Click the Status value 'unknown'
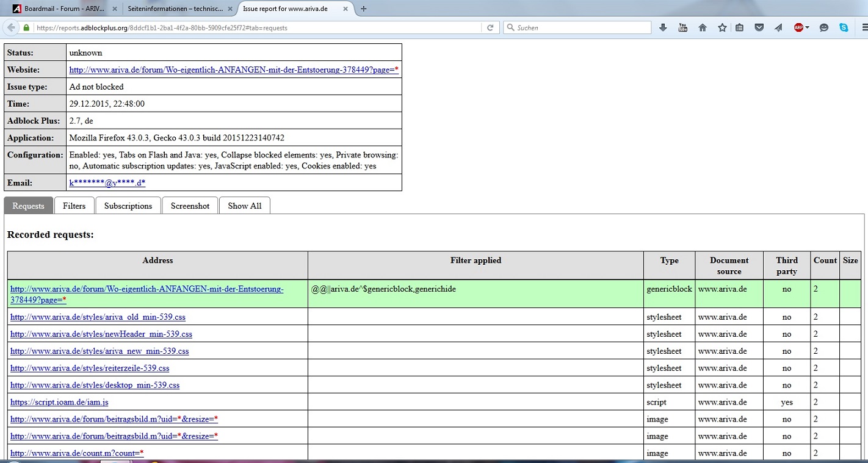 (85, 53)
